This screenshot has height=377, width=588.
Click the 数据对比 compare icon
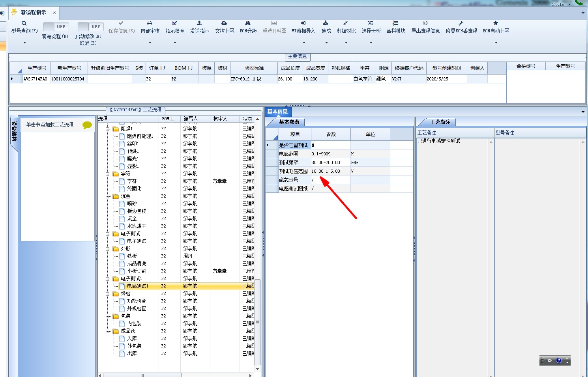pos(346,23)
